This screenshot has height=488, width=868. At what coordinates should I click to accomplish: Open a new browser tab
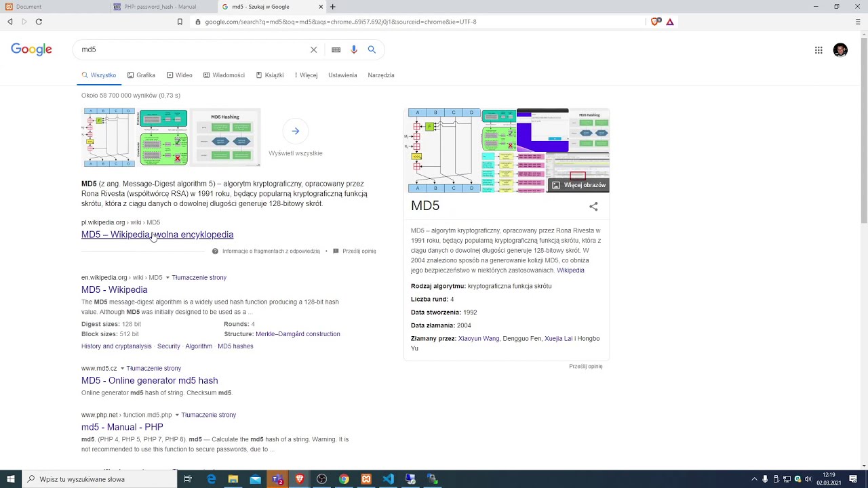pyautogui.click(x=332, y=7)
